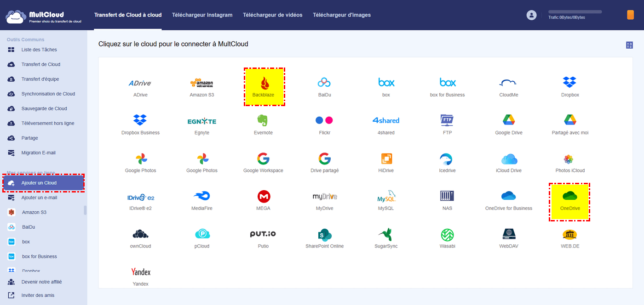Choose the WebDAV icon
This screenshot has width=644, height=305.
(509, 234)
